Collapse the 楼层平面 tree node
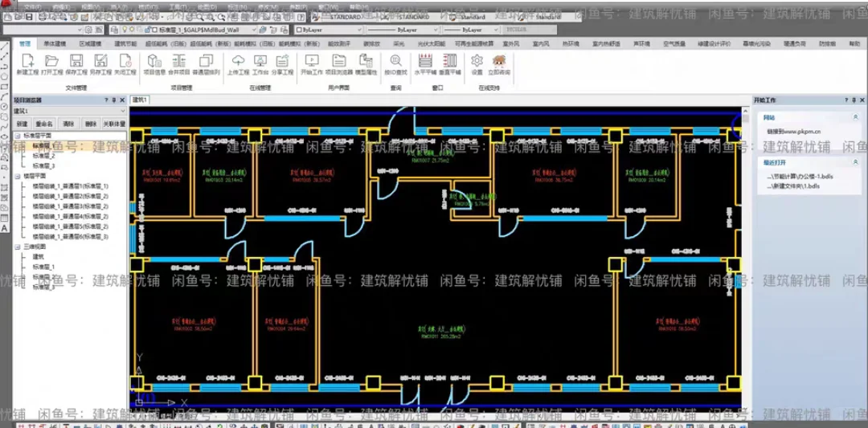This screenshot has height=428, width=868. click(x=17, y=176)
